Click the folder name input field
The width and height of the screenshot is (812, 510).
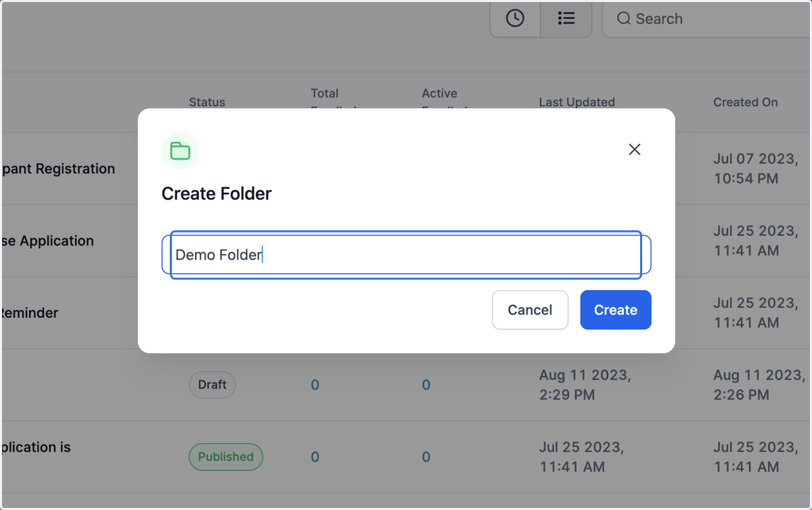406,255
